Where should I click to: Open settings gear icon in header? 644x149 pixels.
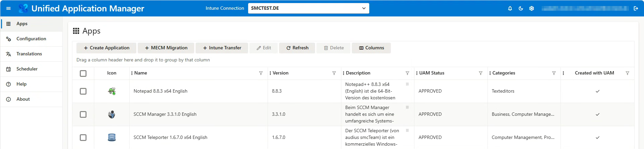(x=532, y=8)
